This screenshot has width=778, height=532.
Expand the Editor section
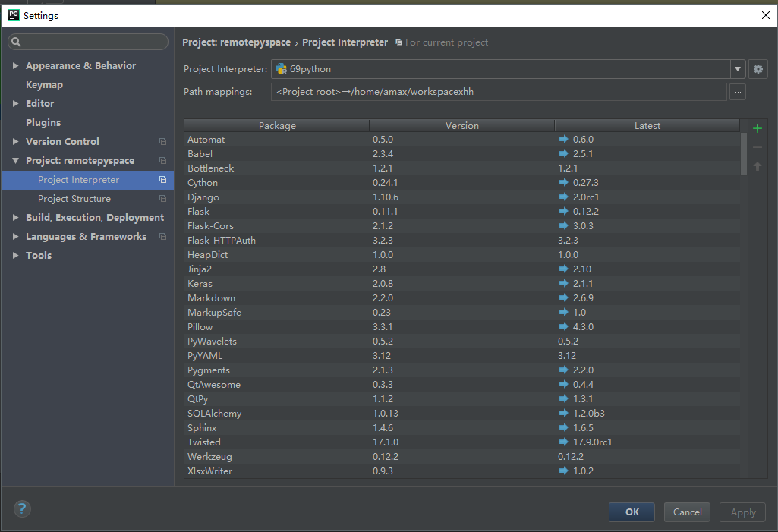tap(15, 104)
